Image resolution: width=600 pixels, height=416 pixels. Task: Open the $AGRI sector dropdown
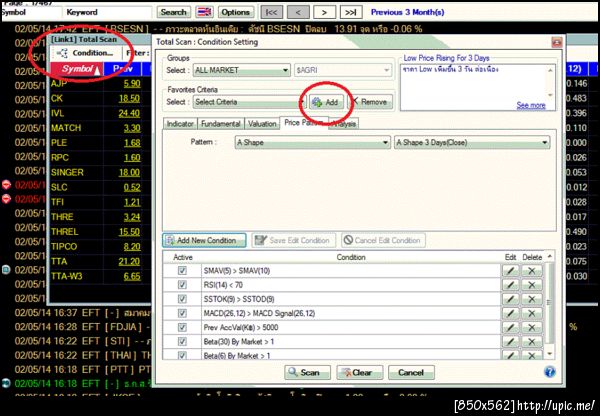tap(342, 70)
